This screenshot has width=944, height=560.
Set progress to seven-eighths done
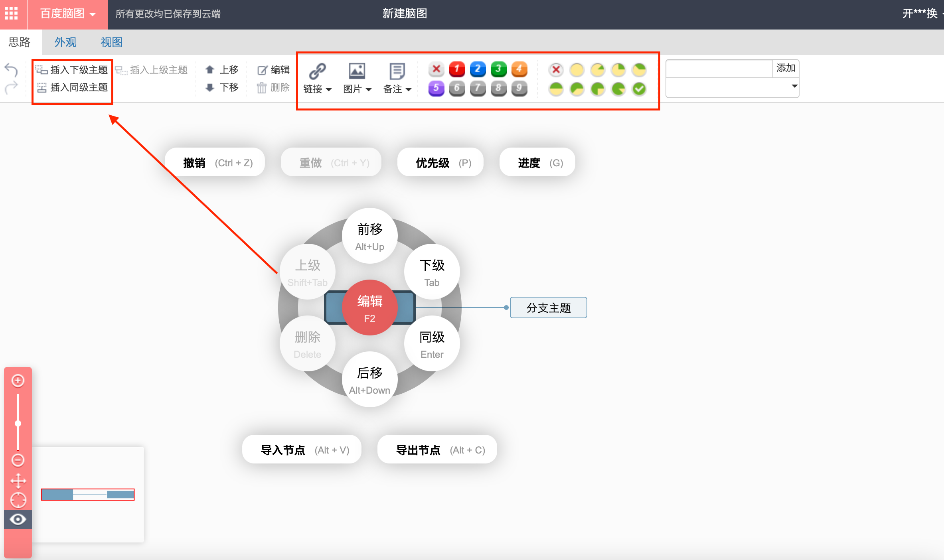[618, 89]
